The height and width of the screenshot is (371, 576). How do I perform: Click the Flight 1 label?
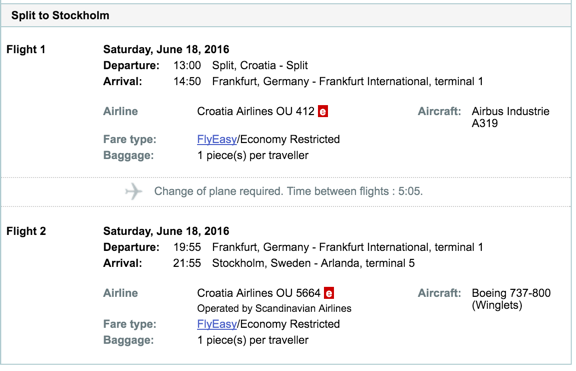click(x=26, y=50)
